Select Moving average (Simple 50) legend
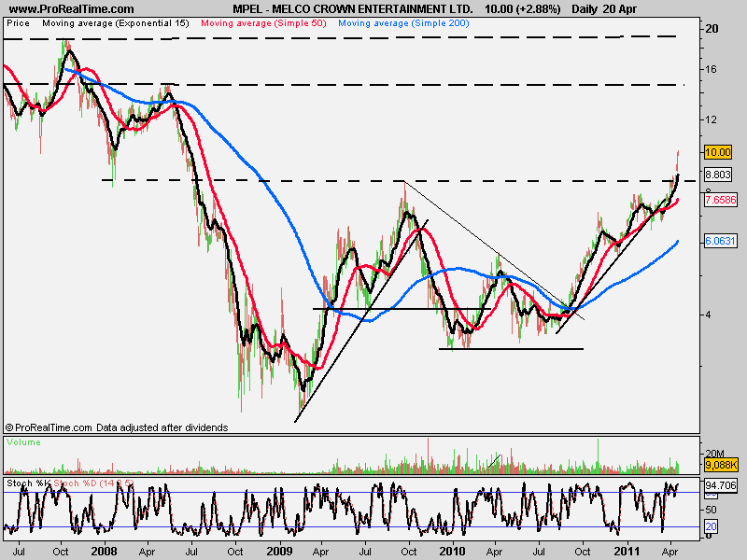This screenshot has width=747, height=560. 263,23
